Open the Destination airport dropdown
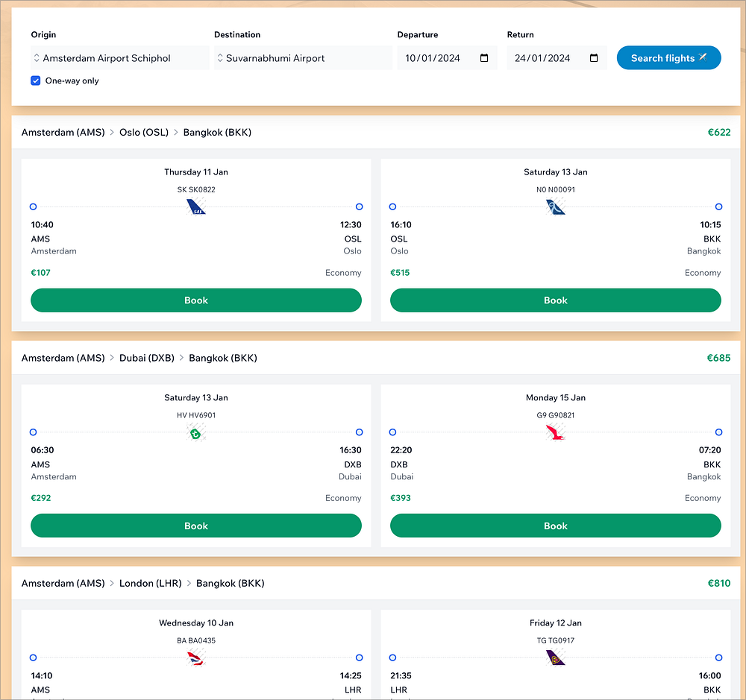746x700 pixels. 303,58
